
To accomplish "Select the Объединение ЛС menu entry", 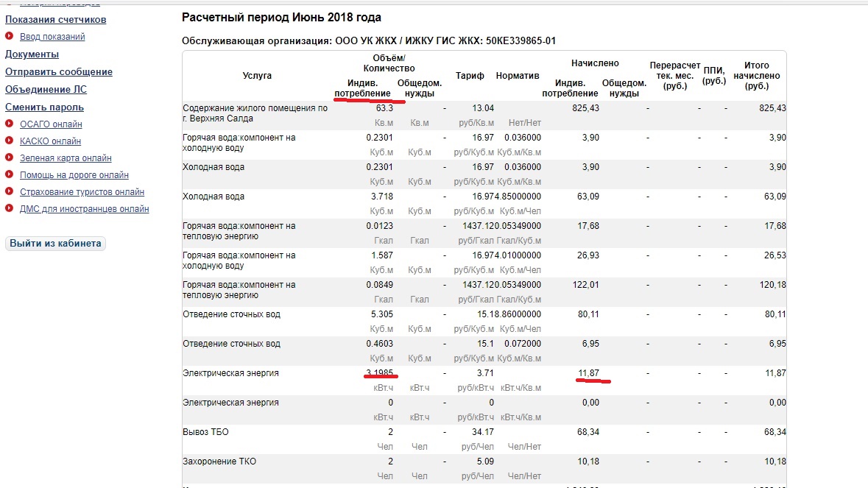I will click(x=46, y=90).
